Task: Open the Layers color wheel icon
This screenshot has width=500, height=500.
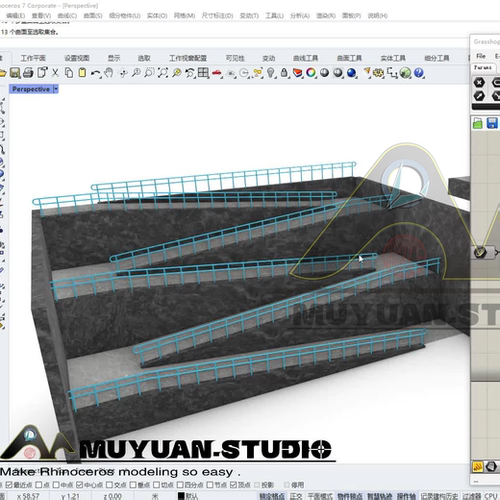Action: (311, 73)
